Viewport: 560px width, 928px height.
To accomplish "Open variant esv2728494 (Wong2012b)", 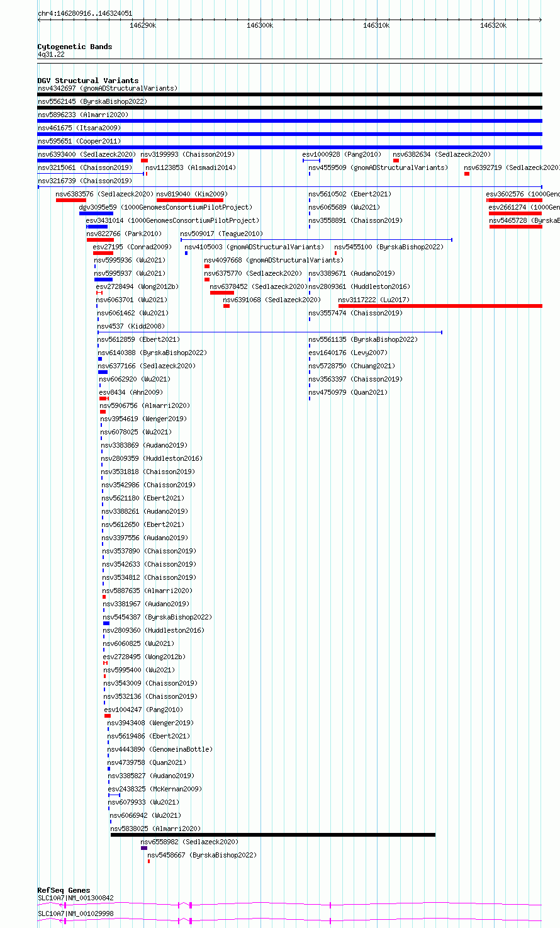I will click(137, 286).
